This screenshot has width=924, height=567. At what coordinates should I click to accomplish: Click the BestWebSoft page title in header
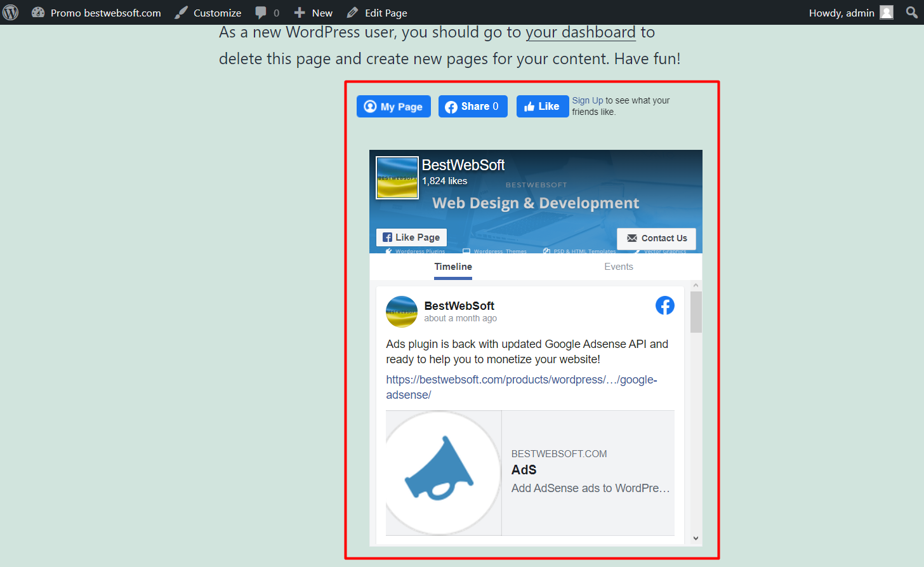463,165
